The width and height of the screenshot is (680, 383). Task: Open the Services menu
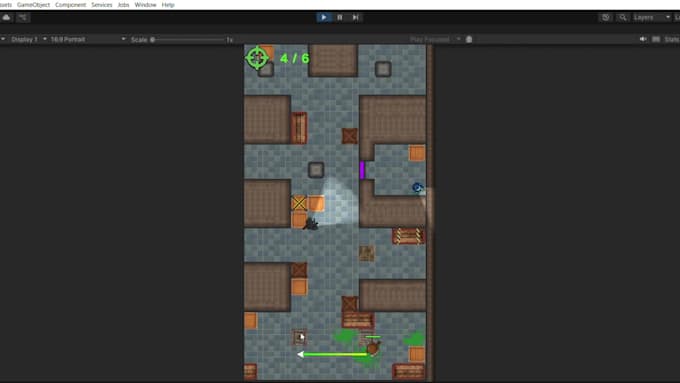click(102, 5)
